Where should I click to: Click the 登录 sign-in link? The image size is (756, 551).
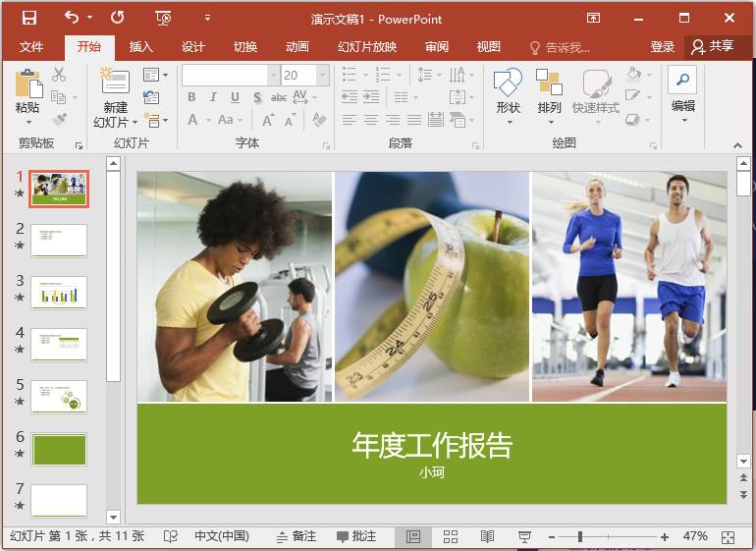point(662,47)
